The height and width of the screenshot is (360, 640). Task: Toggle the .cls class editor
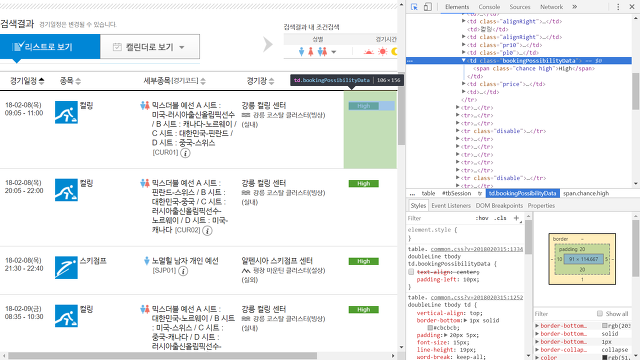pos(500,218)
